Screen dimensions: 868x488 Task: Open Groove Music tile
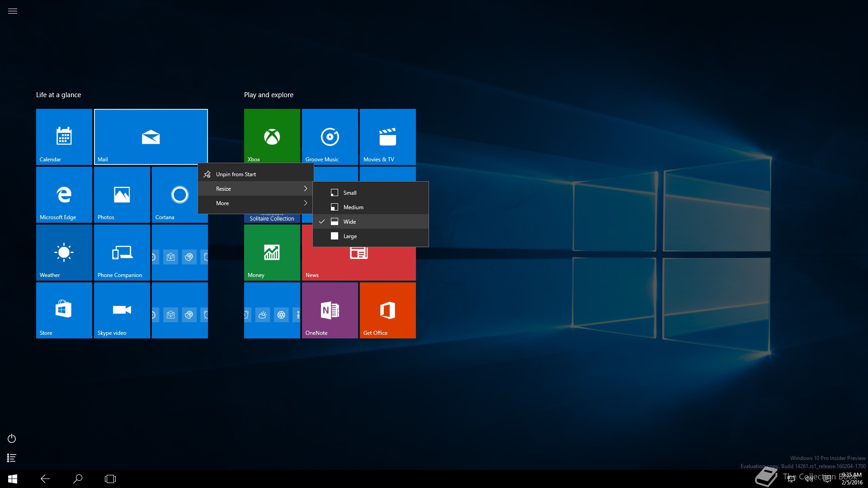pyautogui.click(x=330, y=136)
